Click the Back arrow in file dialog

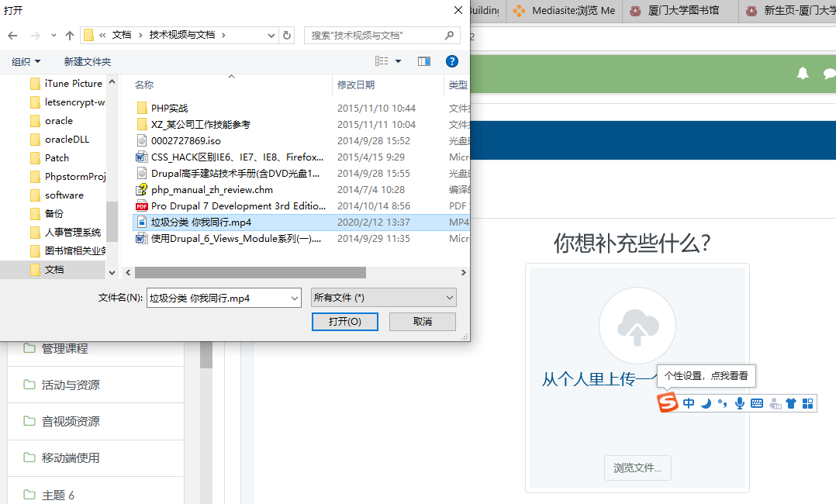12,36
